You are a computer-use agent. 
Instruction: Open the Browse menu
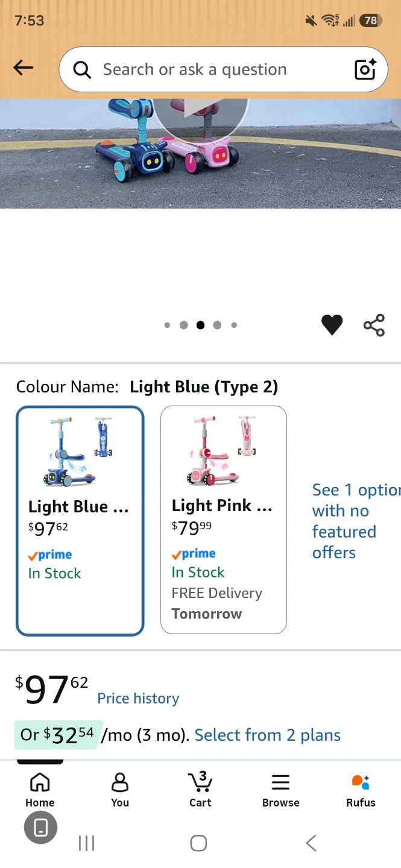click(281, 790)
